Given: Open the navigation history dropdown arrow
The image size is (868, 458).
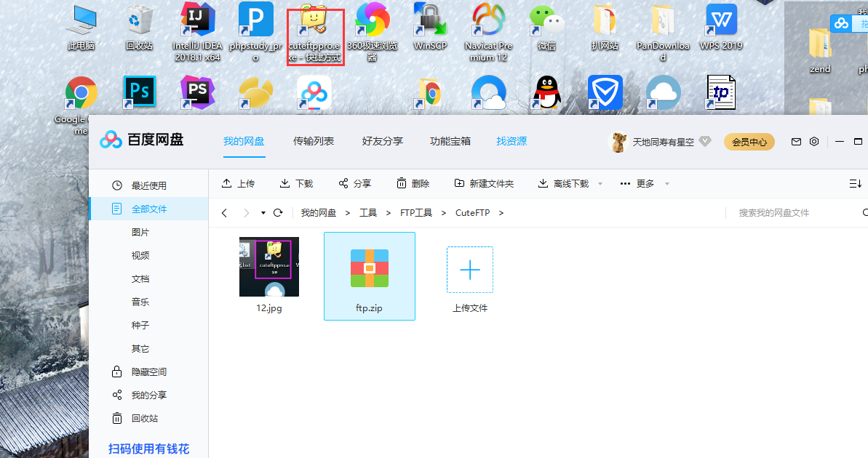Looking at the screenshot, I should [263, 213].
